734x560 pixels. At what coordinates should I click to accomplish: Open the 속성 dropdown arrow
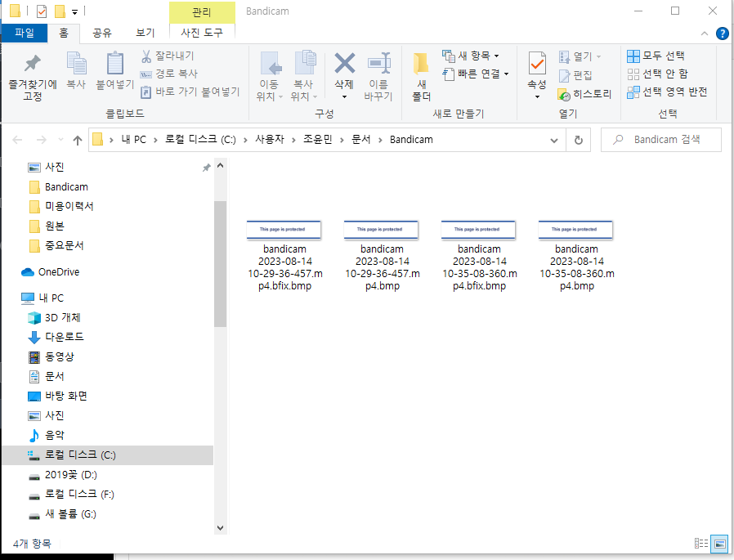click(x=537, y=97)
